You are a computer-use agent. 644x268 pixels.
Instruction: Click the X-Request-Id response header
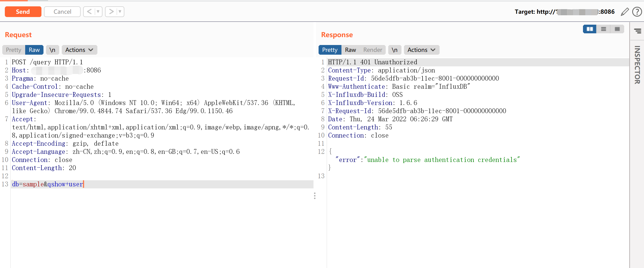tap(417, 111)
